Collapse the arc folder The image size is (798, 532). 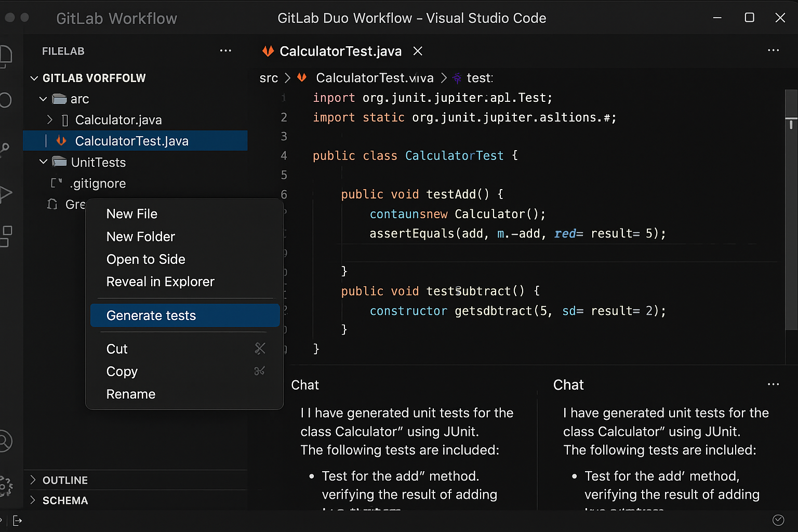click(44, 99)
